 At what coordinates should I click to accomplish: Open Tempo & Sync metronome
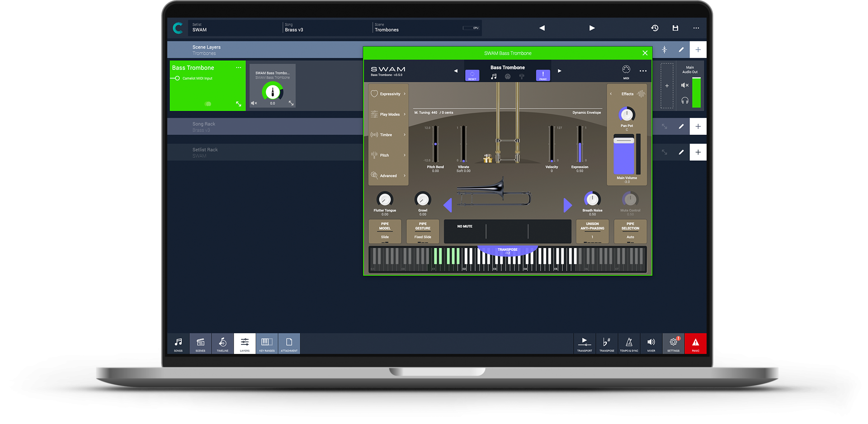[629, 344]
